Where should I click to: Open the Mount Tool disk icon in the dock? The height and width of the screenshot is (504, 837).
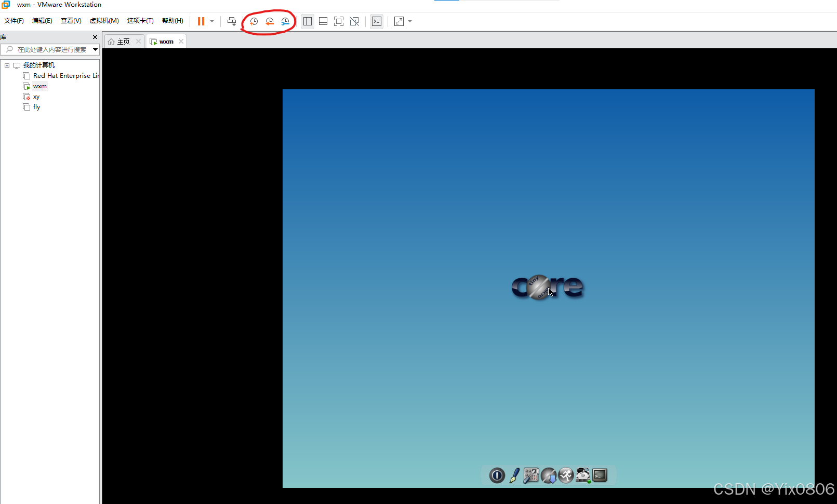[583, 475]
